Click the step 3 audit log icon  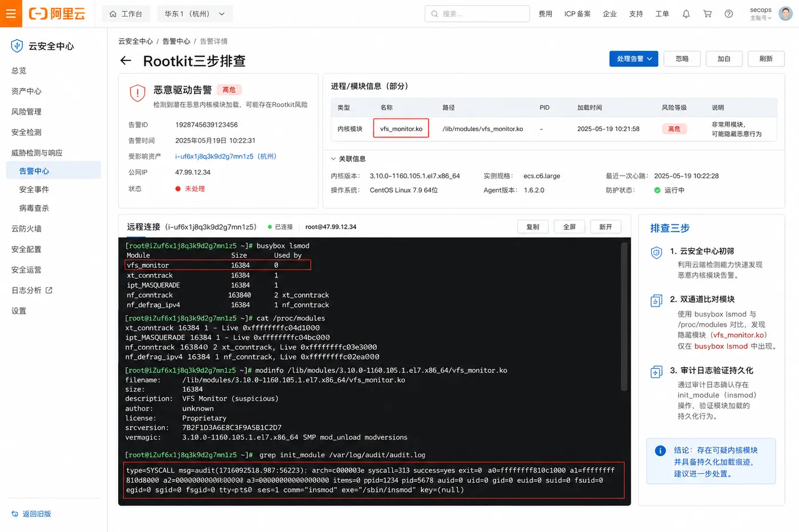[x=656, y=372]
